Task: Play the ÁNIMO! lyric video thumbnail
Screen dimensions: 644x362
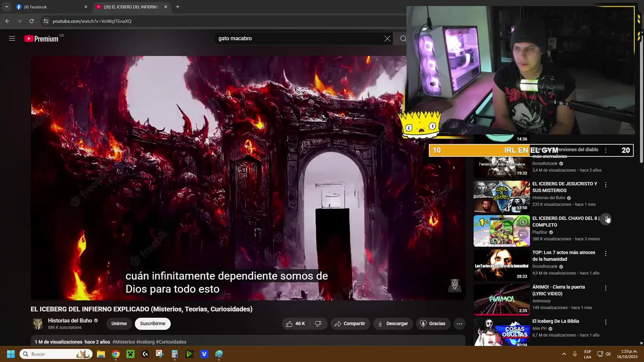Action: click(x=502, y=300)
